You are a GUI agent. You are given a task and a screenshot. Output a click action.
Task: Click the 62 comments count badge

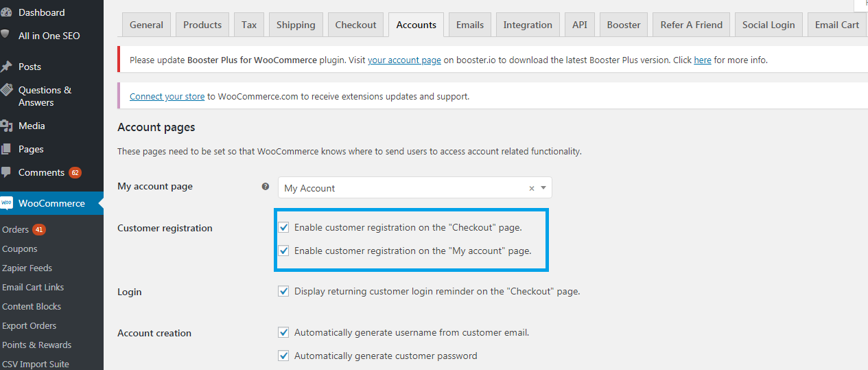[75, 172]
